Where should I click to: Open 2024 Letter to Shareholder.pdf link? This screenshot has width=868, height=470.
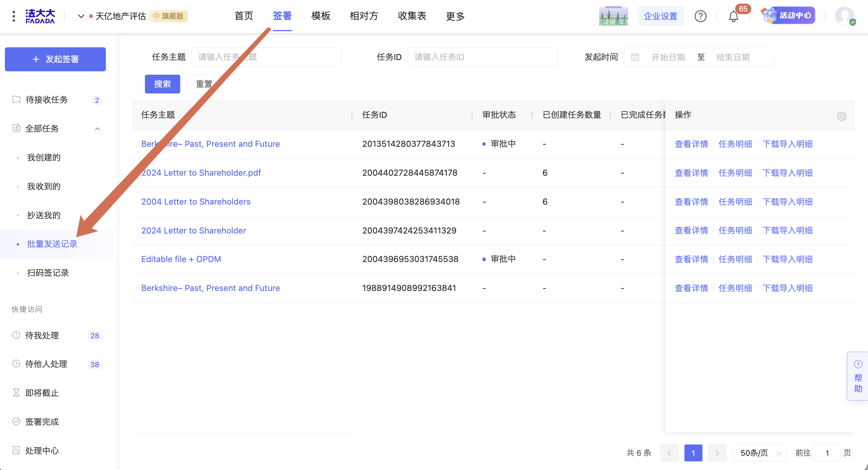pyautogui.click(x=201, y=173)
